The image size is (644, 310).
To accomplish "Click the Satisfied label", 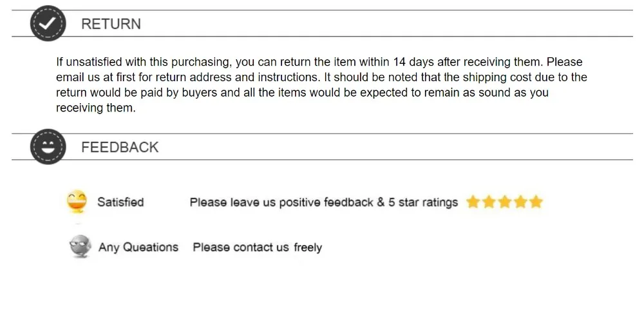I will point(120,202).
